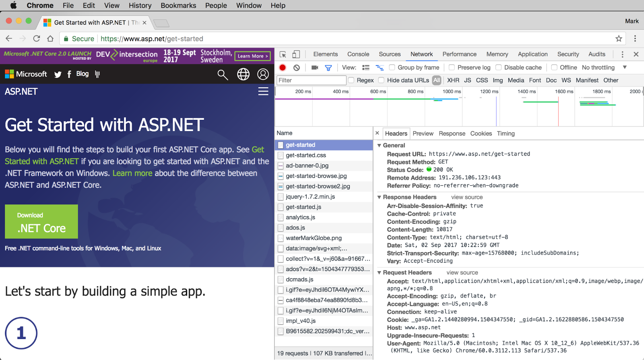Open the Microsoft Facebook icon
The height and width of the screenshot is (360, 644).
(69, 74)
